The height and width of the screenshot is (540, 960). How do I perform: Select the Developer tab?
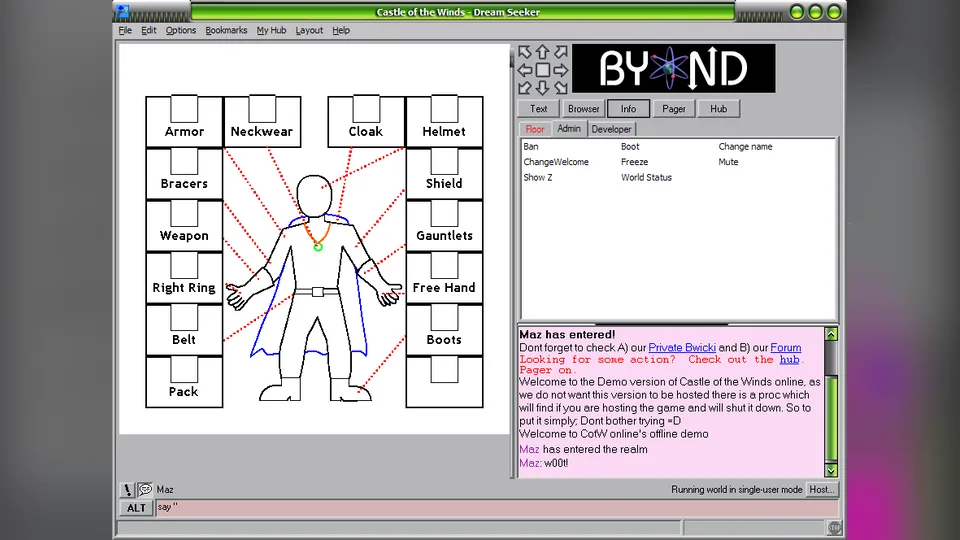611,129
